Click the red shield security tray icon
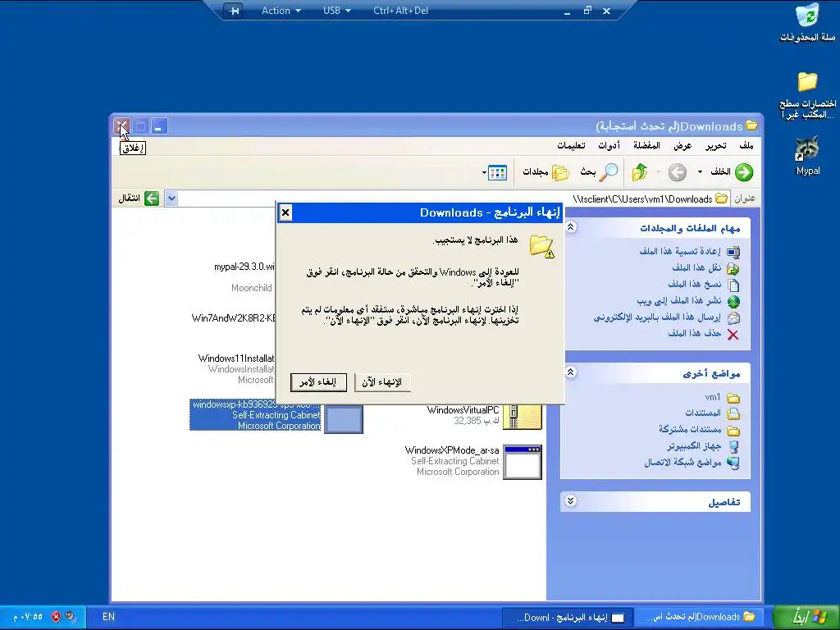840x630 pixels. pyautogui.click(x=57, y=617)
